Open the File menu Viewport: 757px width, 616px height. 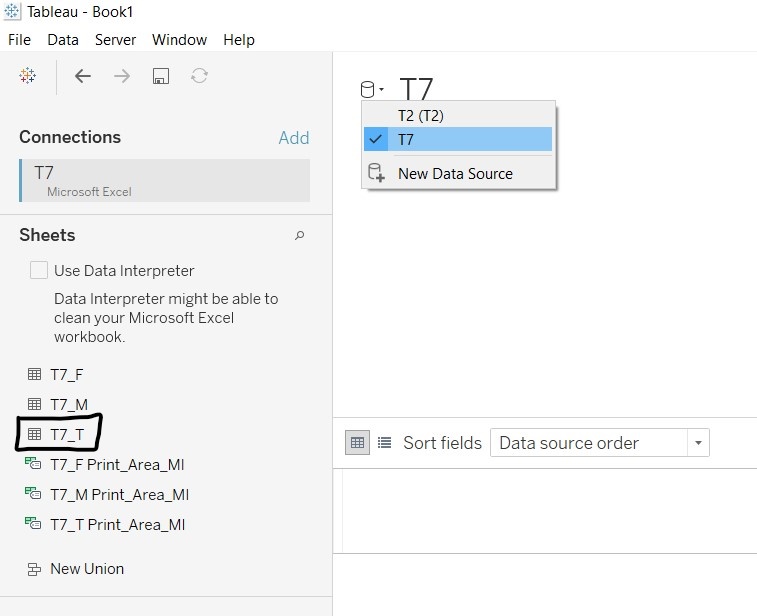coord(19,40)
